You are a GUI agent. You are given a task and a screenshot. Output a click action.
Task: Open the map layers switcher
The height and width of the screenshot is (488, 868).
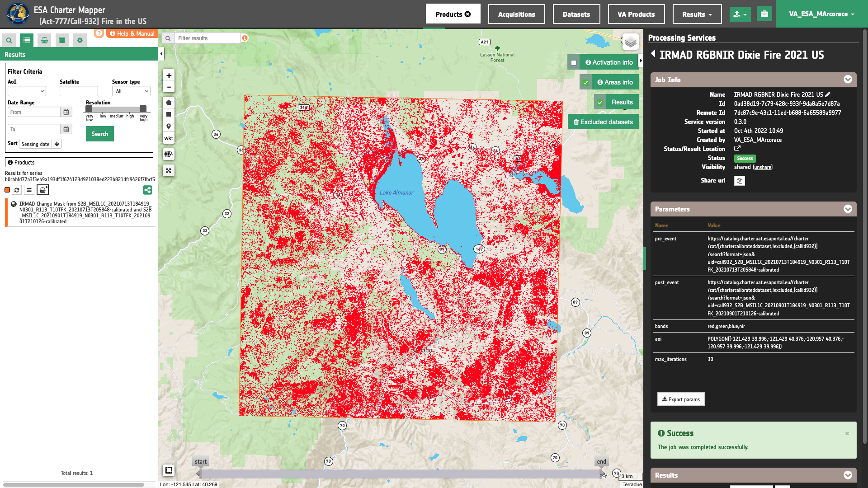pyautogui.click(x=630, y=42)
